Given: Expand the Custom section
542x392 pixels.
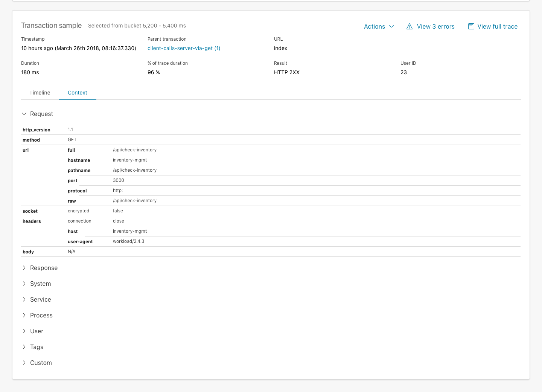Looking at the screenshot, I should click(x=41, y=363).
